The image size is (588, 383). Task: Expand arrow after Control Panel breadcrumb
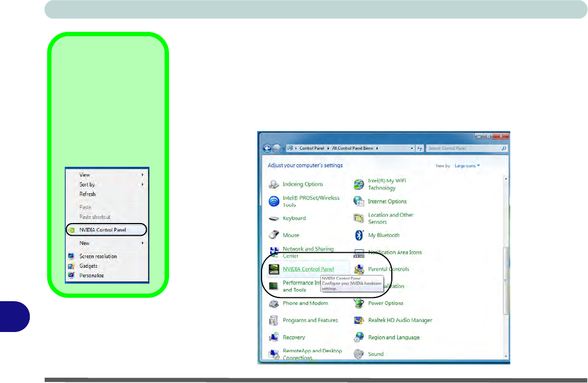(x=328, y=148)
